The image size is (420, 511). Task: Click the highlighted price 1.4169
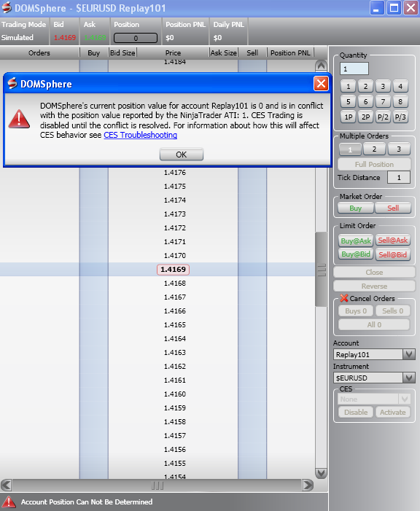(173, 270)
